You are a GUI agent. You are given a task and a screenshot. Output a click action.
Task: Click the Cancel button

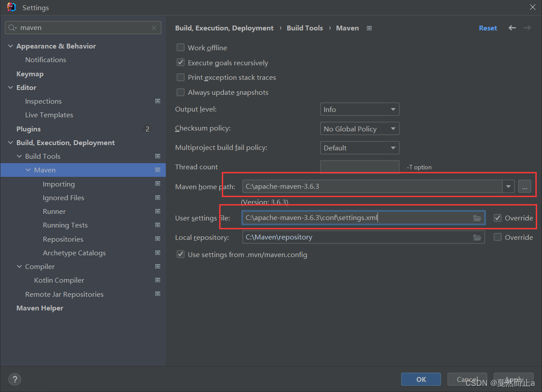467,379
